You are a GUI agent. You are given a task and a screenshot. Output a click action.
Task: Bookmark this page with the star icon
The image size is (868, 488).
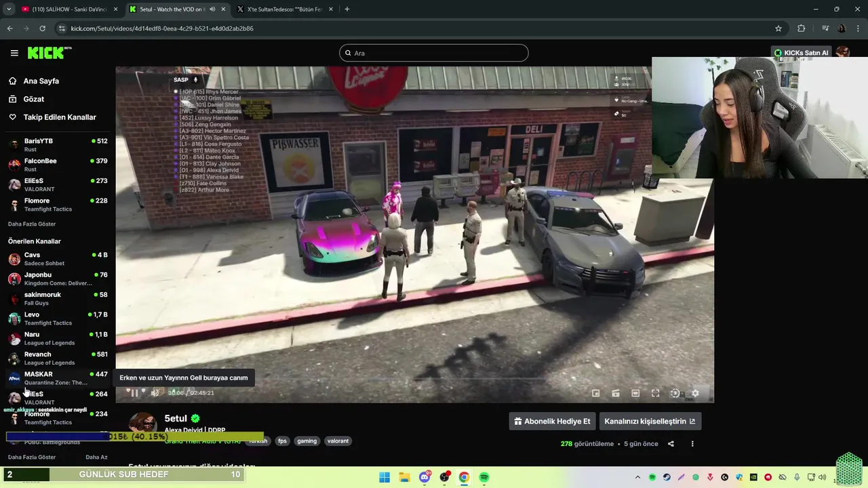coord(778,28)
